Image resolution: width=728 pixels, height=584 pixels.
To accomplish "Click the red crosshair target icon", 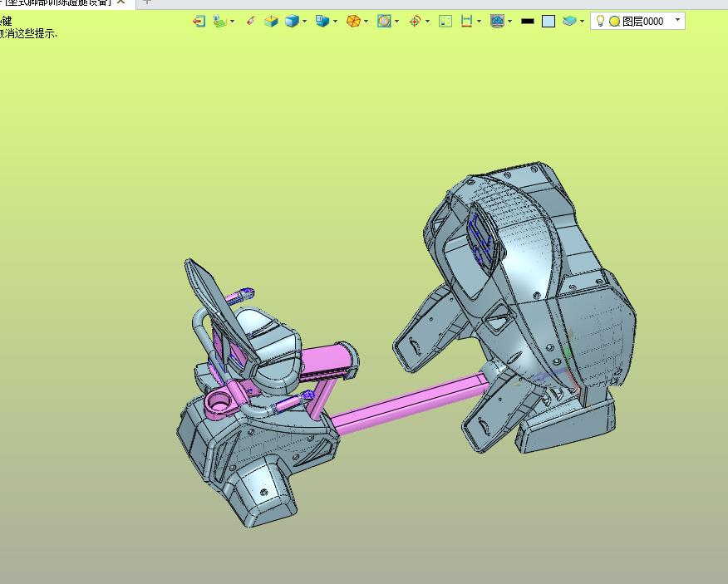I will pyautogui.click(x=415, y=21).
